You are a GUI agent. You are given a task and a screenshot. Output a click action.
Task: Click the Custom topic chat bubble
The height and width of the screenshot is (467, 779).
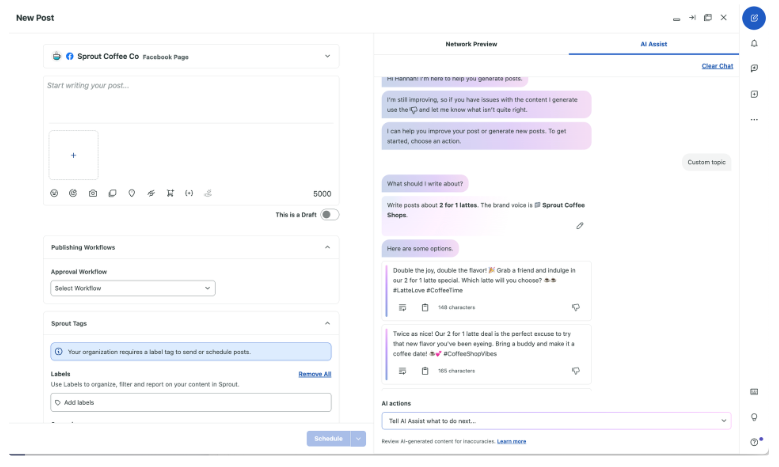706,162
